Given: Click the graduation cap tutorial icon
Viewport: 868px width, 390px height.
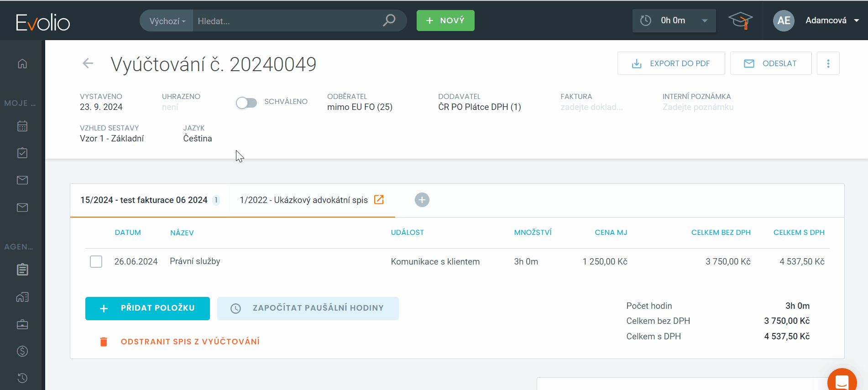Looking at the screenshot, I should coord(740,21).
